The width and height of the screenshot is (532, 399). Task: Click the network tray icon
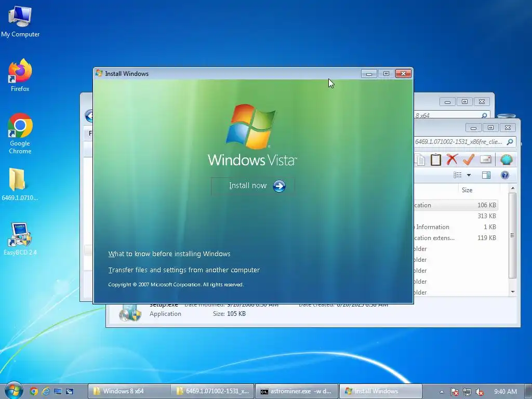pos(467,392)
